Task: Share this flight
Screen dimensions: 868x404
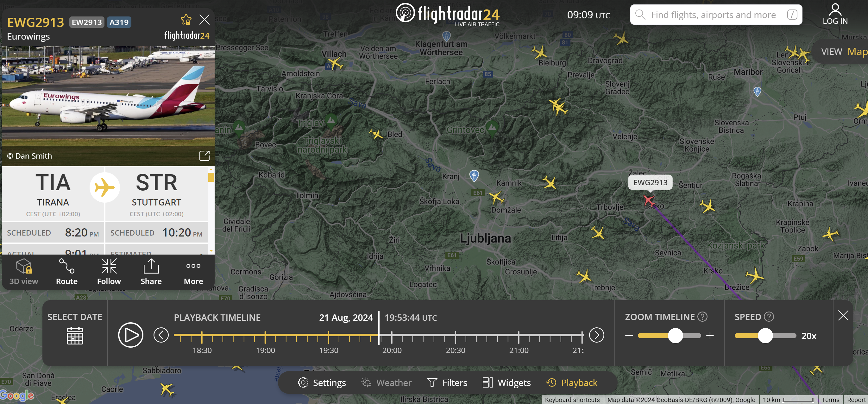Action: 151,272
